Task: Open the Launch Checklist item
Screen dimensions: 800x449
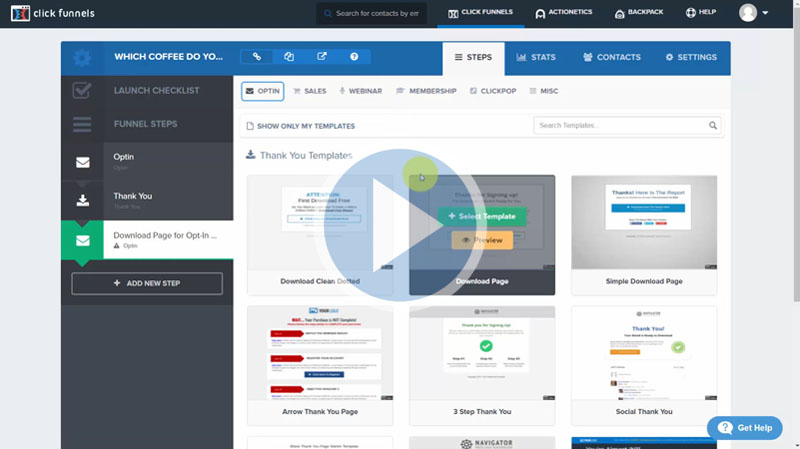Action: point(147,91)
